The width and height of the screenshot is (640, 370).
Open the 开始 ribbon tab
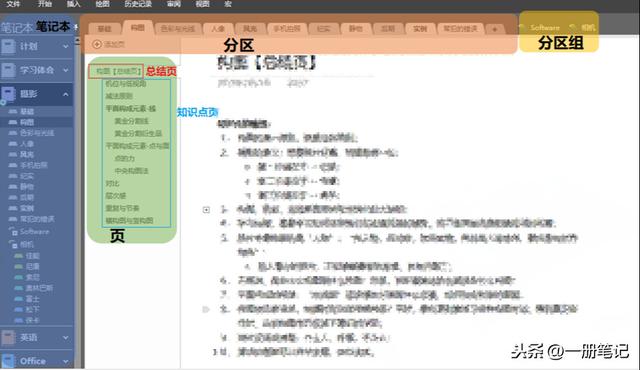tap(45, 4)
